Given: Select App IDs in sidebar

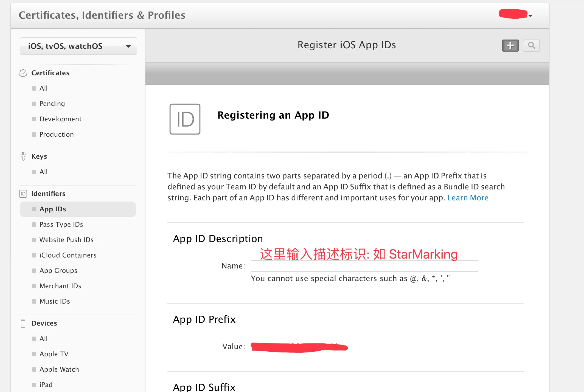Looking at the screenshot, I should point(53,209).
